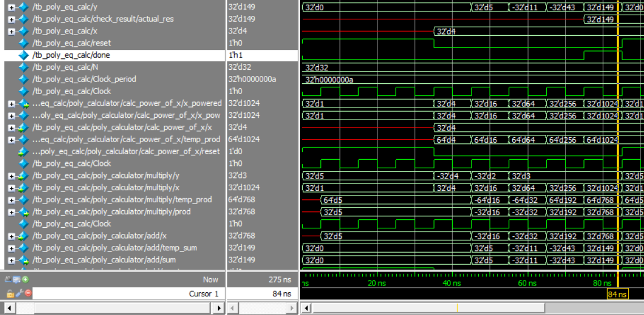Click the 40 ns timeline tick label
The height and width of the screenshot is (315, 644).
point(452,283)
